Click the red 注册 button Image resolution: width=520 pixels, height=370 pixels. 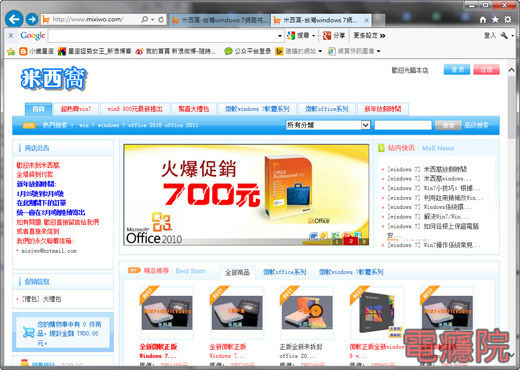[486, 69]
